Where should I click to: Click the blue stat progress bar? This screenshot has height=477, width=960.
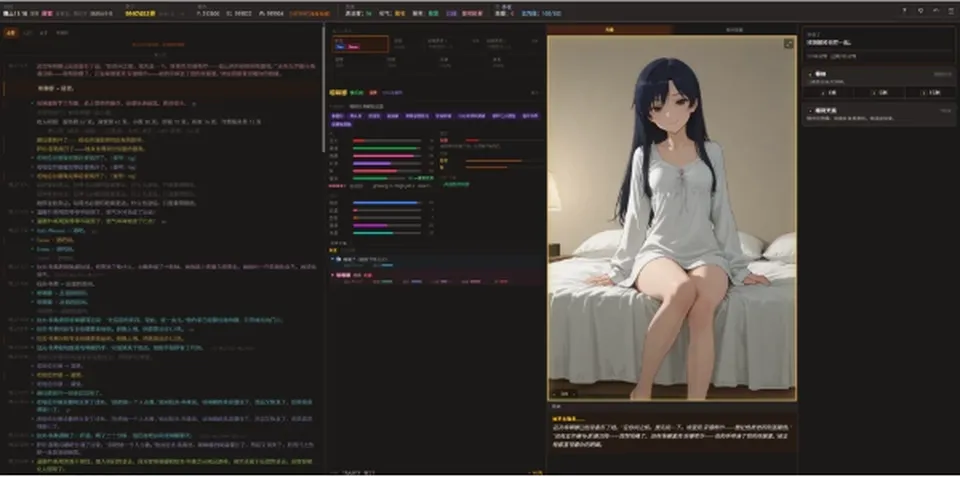tap(386, 203)
